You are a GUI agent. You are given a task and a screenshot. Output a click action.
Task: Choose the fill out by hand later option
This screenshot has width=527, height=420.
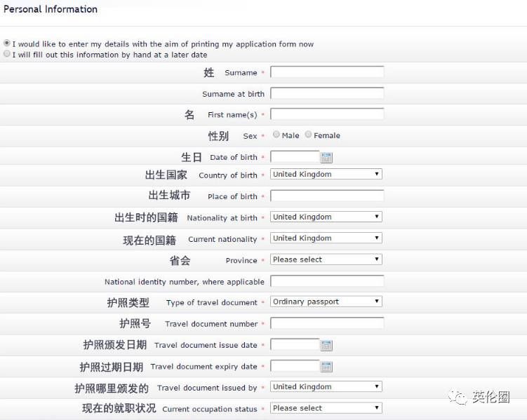pos(7,54)
